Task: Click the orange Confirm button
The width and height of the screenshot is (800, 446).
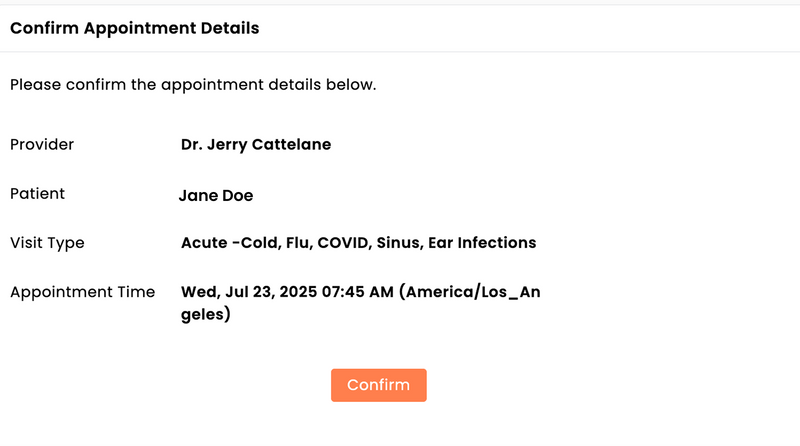Action: [378, 385]
